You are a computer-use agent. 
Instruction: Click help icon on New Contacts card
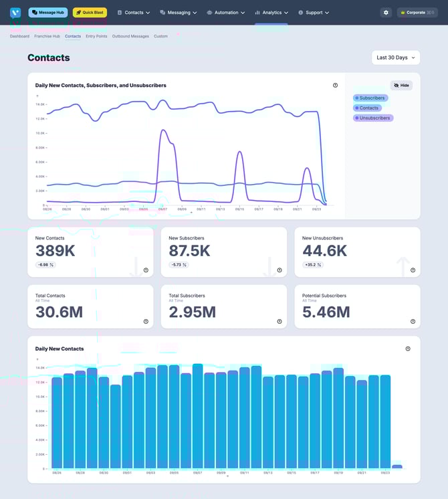146,270
